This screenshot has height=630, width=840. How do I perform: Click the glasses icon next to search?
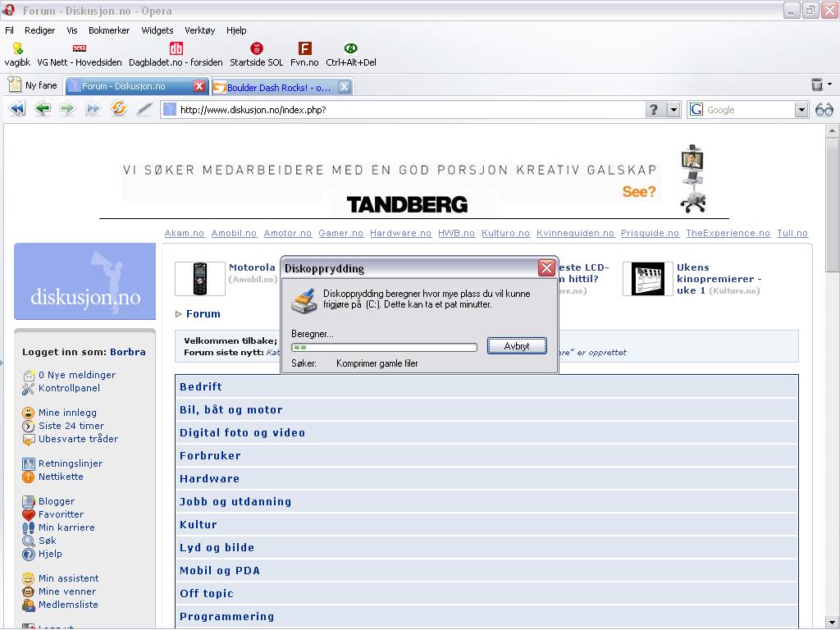tap(824, 110)
